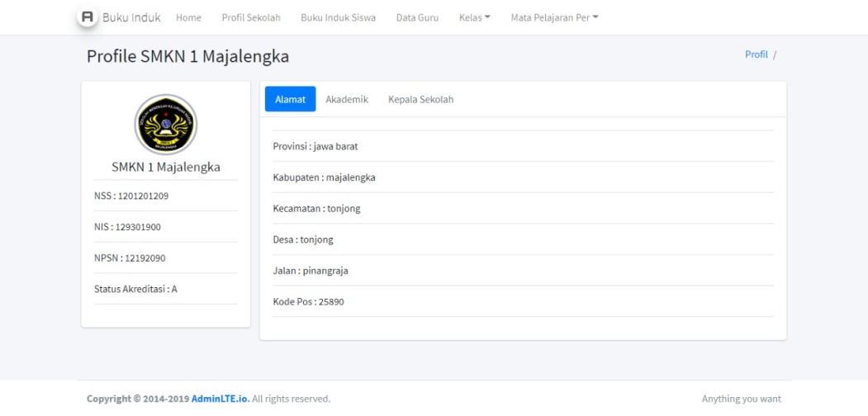Click the Kecamatan : tonjong row
Screen dimensions: 868x416
523,208
